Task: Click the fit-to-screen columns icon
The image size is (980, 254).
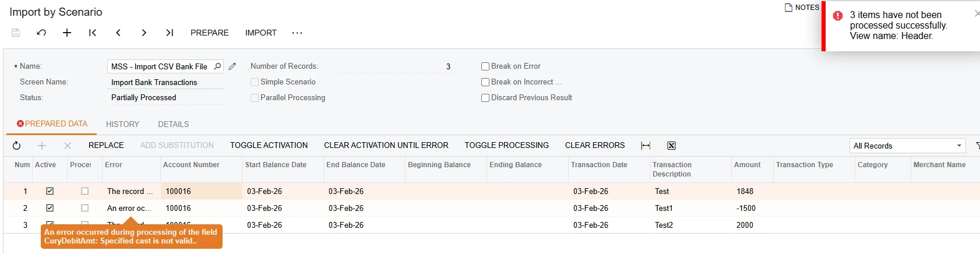Action: pyautogui.click(x=646, y=146)
